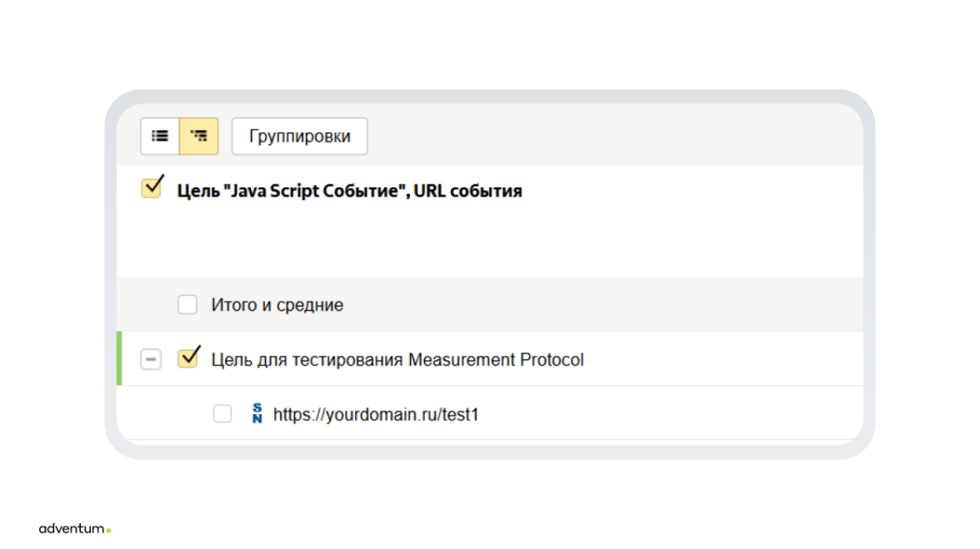Click empty white area below the column header
This screenshot has height=549, width=980.
tap(483, 242)
